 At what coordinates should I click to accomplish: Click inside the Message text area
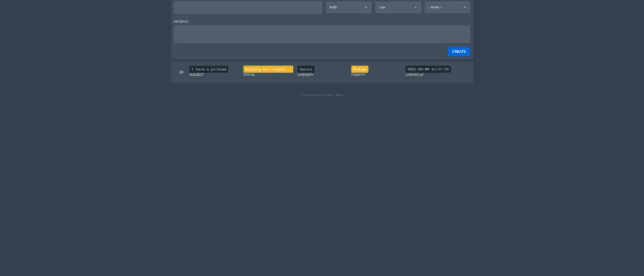pyautogui.click(x=322, y=34)
